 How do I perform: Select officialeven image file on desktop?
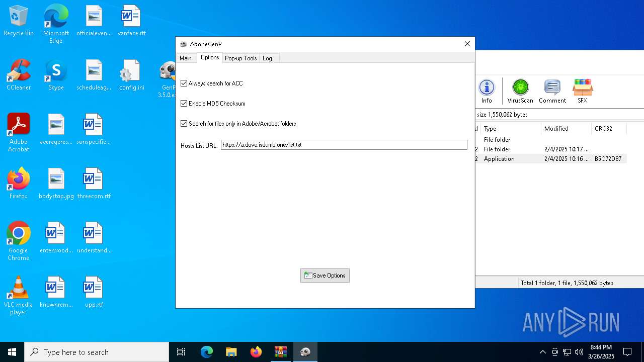(94, 21)
